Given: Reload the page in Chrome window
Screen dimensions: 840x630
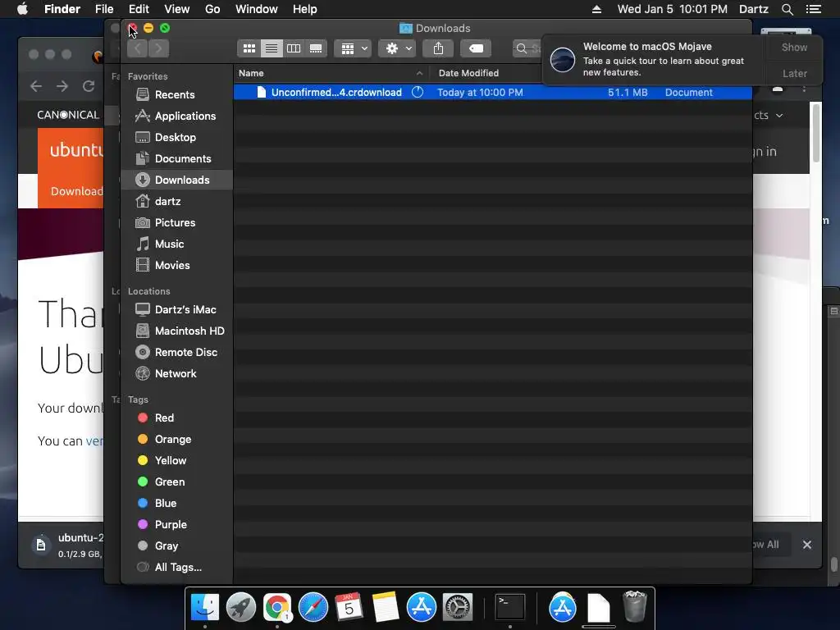Looking at the screenshot, I should pos(89,86).
